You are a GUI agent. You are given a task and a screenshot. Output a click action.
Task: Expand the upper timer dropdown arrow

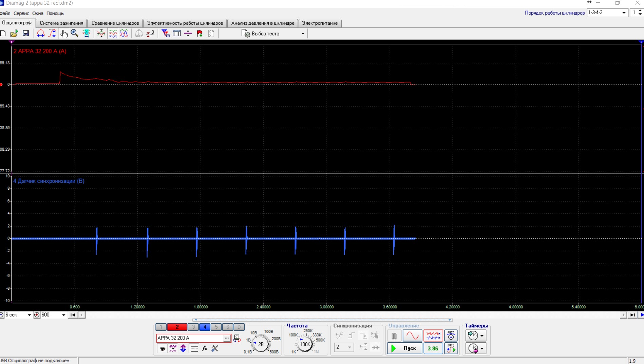point(482,336)
